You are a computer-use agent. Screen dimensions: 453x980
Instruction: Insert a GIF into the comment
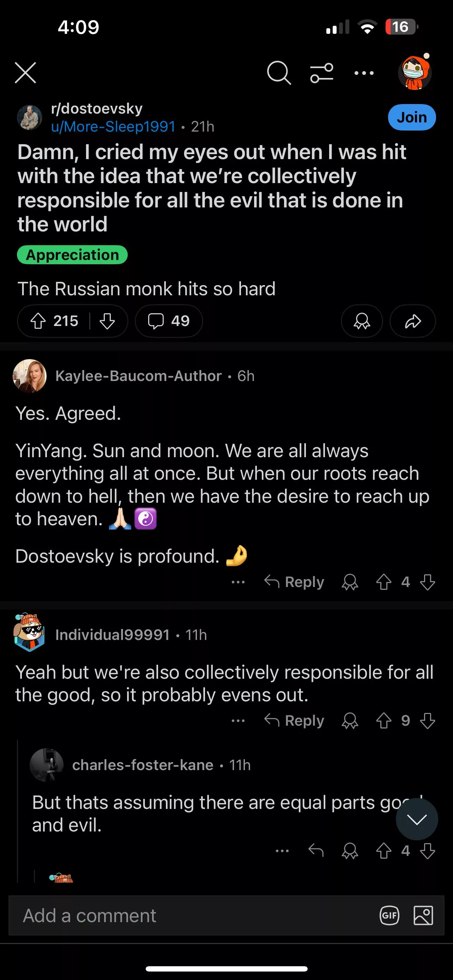coord(389,915)
